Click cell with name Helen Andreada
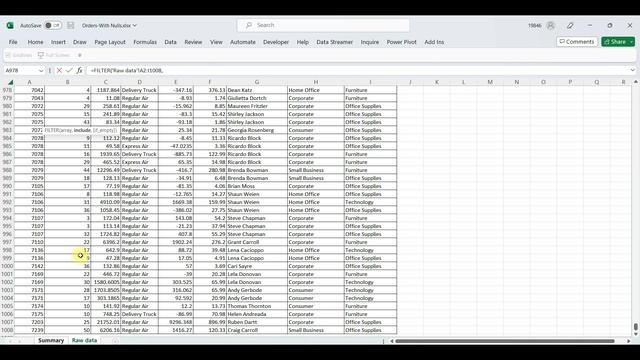 (x=257, y=314)
